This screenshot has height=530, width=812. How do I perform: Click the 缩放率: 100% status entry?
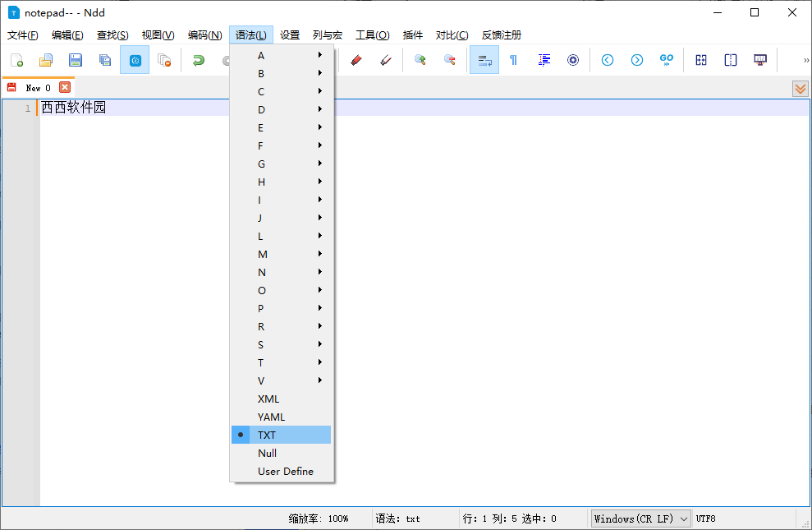coord(319,518)
